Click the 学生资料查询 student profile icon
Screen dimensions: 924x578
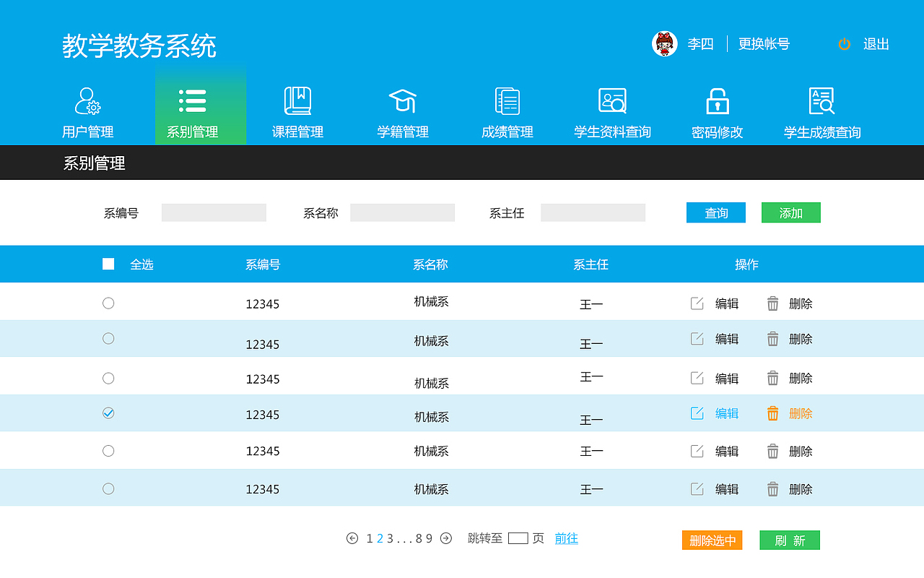pos(611,100)
